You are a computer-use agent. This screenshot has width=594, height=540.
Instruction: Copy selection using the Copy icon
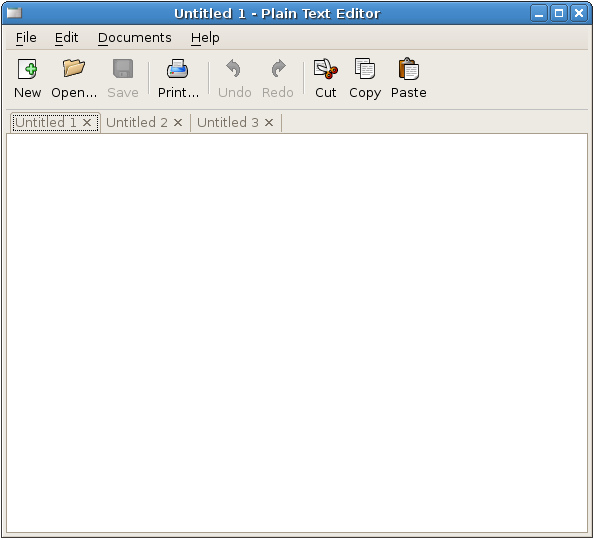pos(365,69)
